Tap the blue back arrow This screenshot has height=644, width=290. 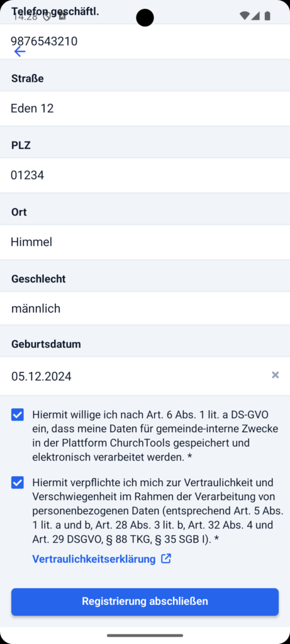coord(20,52)
